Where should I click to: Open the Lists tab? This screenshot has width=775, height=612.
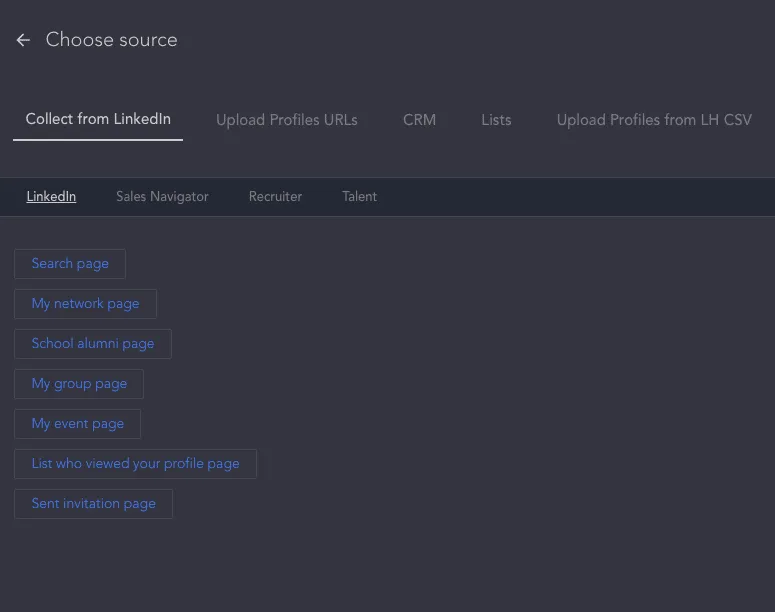click(496, 120)
